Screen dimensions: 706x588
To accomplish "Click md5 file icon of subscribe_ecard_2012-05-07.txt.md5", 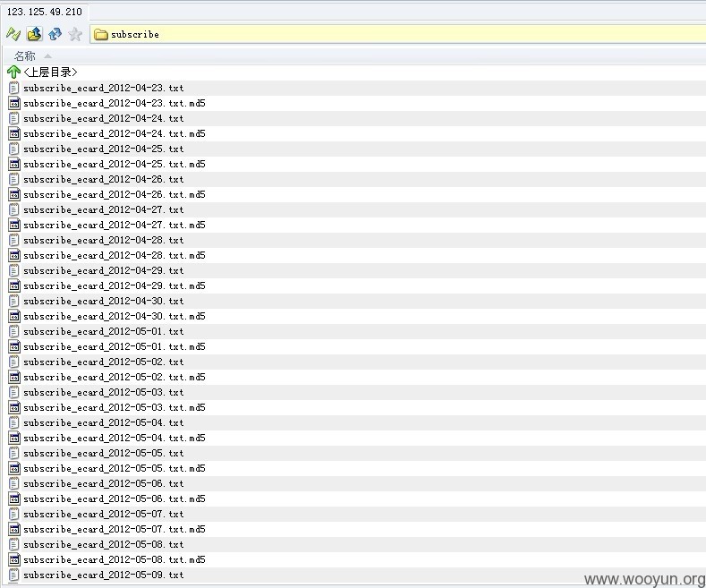I will click(x=14, y=530).
